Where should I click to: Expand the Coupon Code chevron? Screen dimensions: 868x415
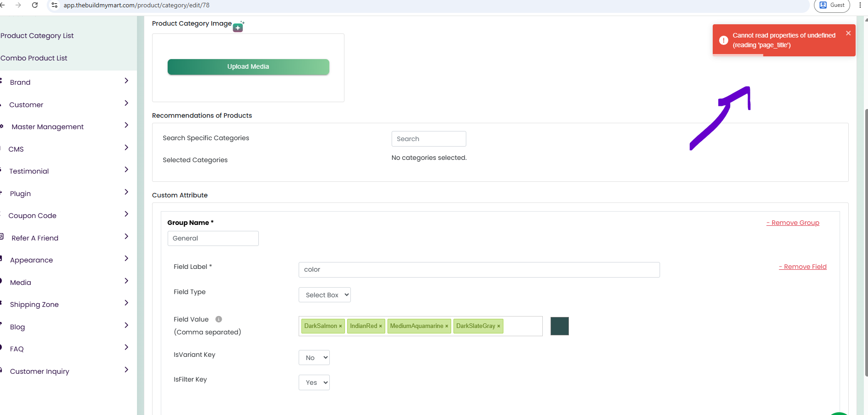point(126,214)
